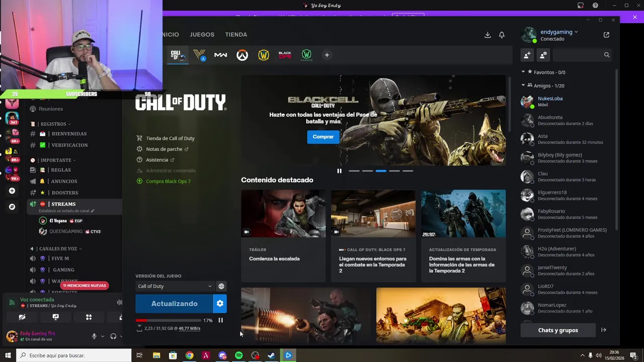Image resolution: width=644 pixels, height=362 pixels.
Task: Open game options gear next to Actualizando
Action: 220,304
